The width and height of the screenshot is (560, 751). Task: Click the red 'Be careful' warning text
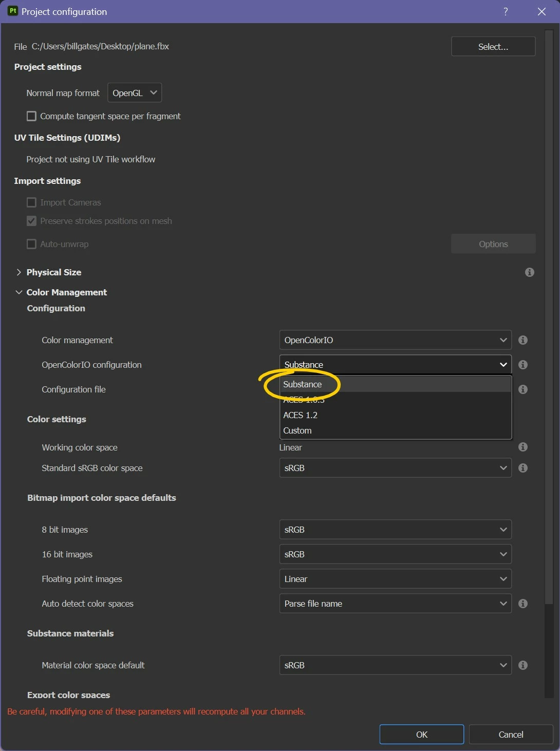pos(156,711)
